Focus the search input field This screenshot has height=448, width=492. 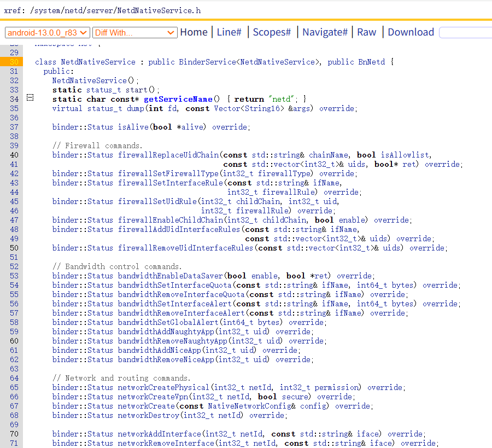(466, 32)
